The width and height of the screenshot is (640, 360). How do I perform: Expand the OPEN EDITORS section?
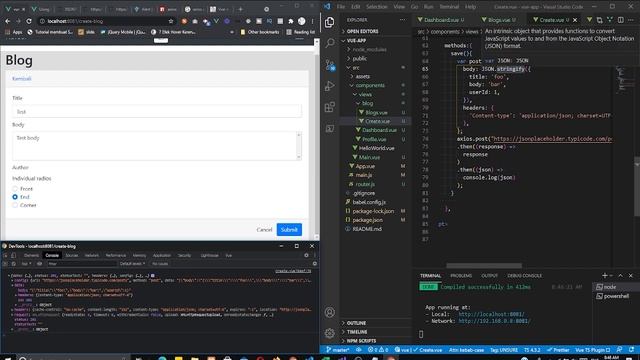pyautogui.click(x=376, y=31)
